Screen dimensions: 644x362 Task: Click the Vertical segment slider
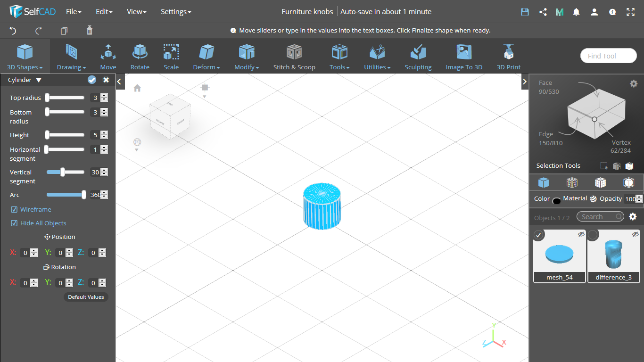[66, 172]
